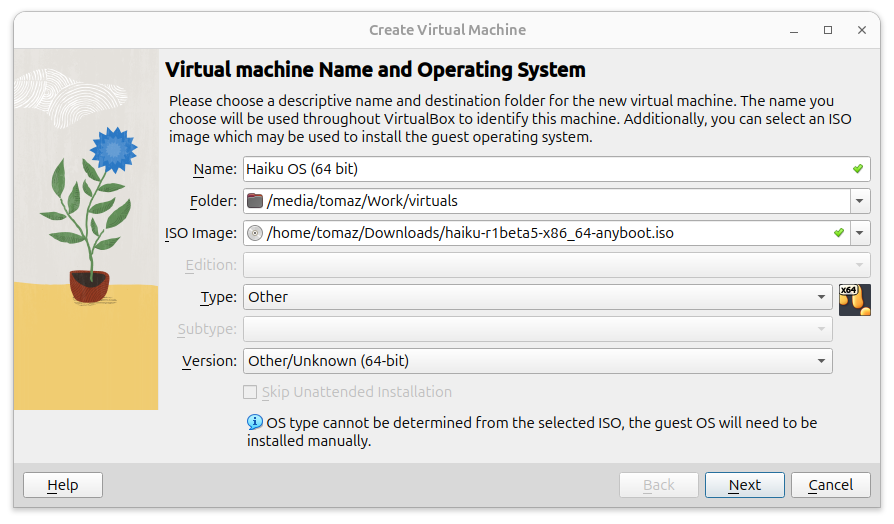Viewport: 894px width, 524px height.
Task: Click the disc icon in ISO Image field
Action: pos(255,233)
